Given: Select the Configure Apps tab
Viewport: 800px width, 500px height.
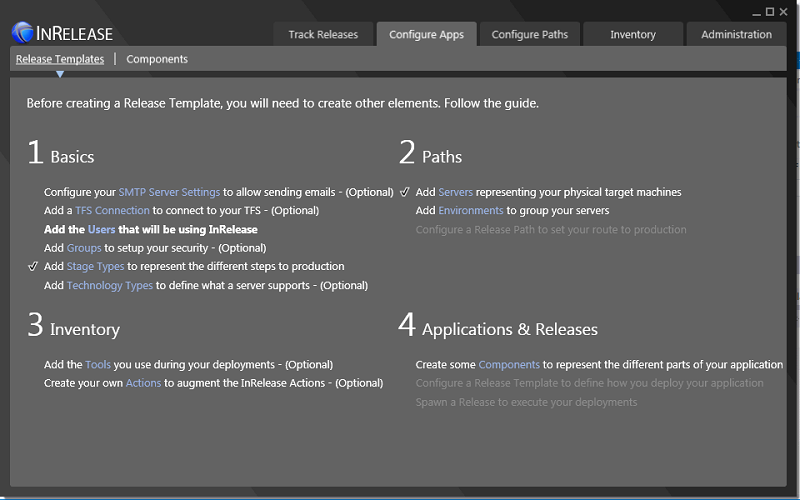Looking at the screenshot, I should click(x=427, y=34).
